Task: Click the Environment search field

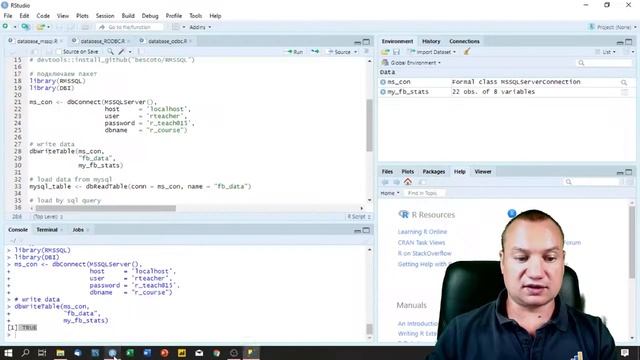Action: [x=604, y=63]
